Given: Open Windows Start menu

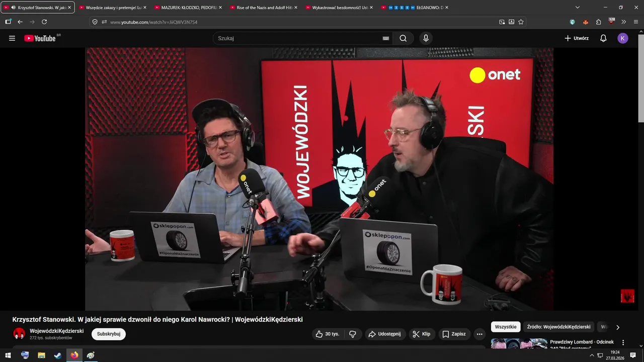Looking at the screenshot, I should [8, 355].
